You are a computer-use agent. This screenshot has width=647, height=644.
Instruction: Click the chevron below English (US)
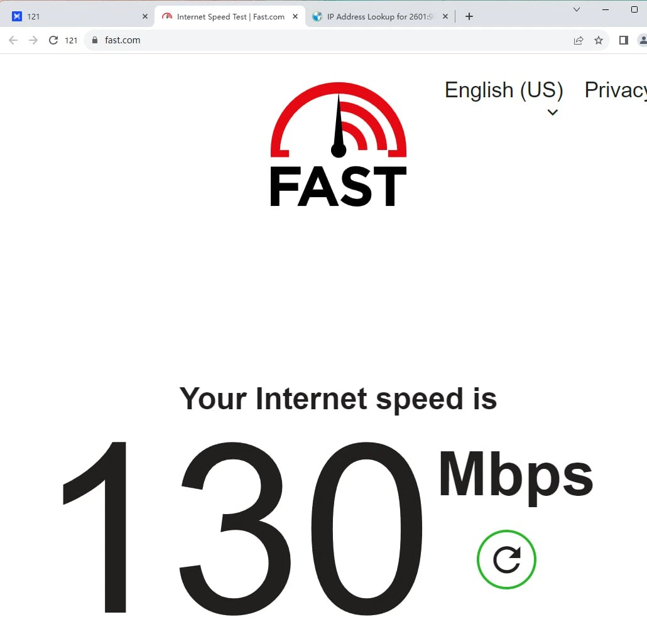coord(553,112)
